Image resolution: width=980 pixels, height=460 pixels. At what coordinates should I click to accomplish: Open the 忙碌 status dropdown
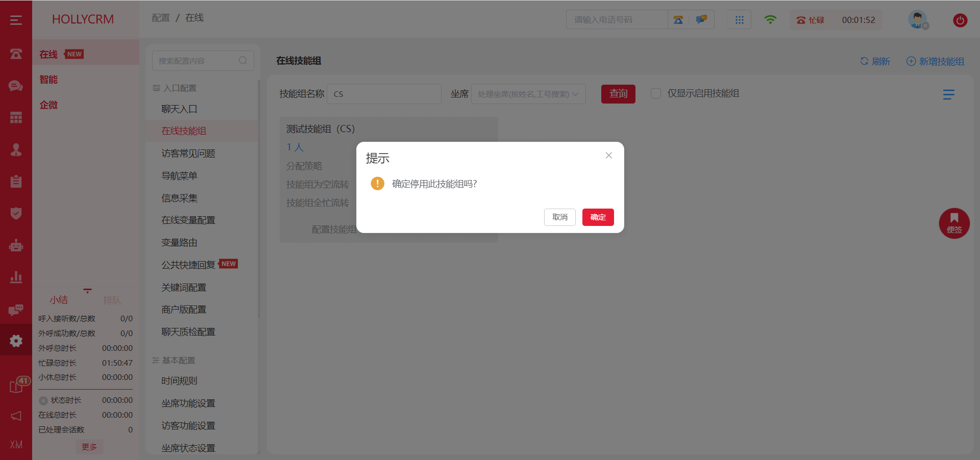pos(811,20)
